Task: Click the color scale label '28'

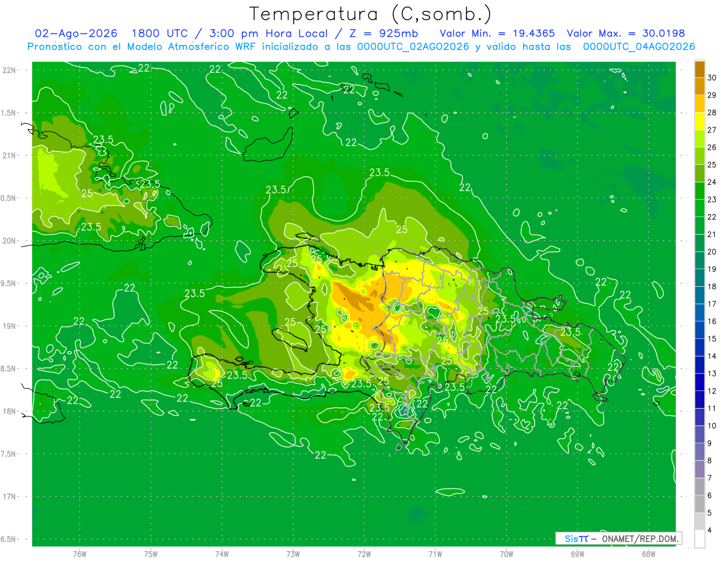Action: (x=712, y=112)
